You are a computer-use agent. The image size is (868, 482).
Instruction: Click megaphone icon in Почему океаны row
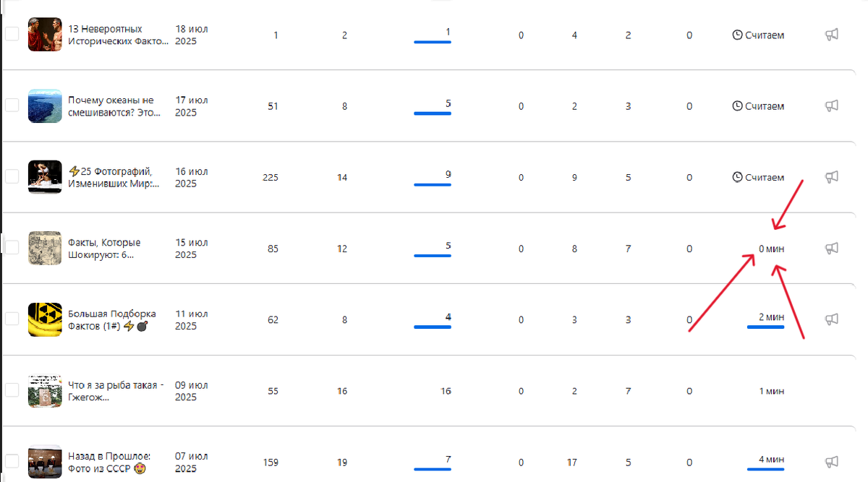832,106
